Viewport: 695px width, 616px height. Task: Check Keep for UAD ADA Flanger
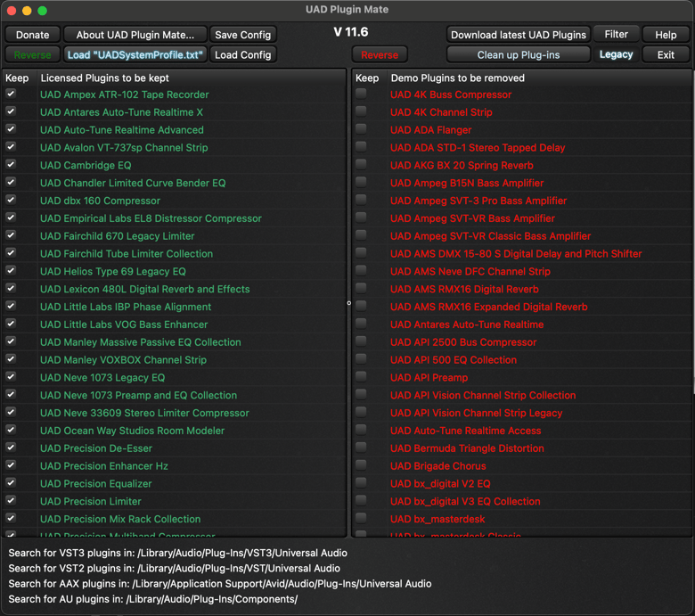pos(361,129)
